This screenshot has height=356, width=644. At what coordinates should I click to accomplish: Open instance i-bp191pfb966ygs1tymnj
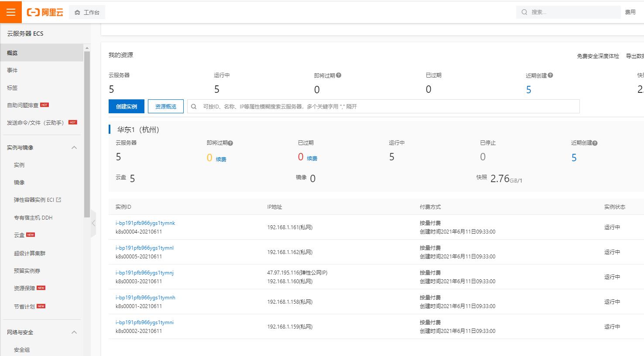pyautogui.click(x=144, y=273)
